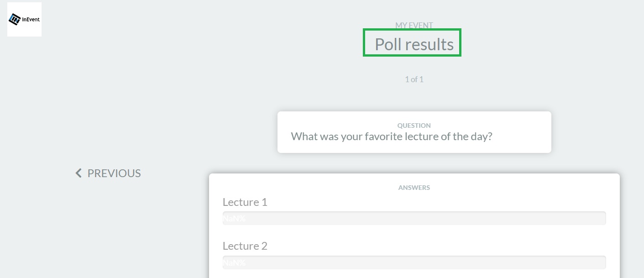The height and width of the screenshot is (278, 644).
Task: Click the InEvent logo
Action: pyautogui.click(x=24, y=19)
